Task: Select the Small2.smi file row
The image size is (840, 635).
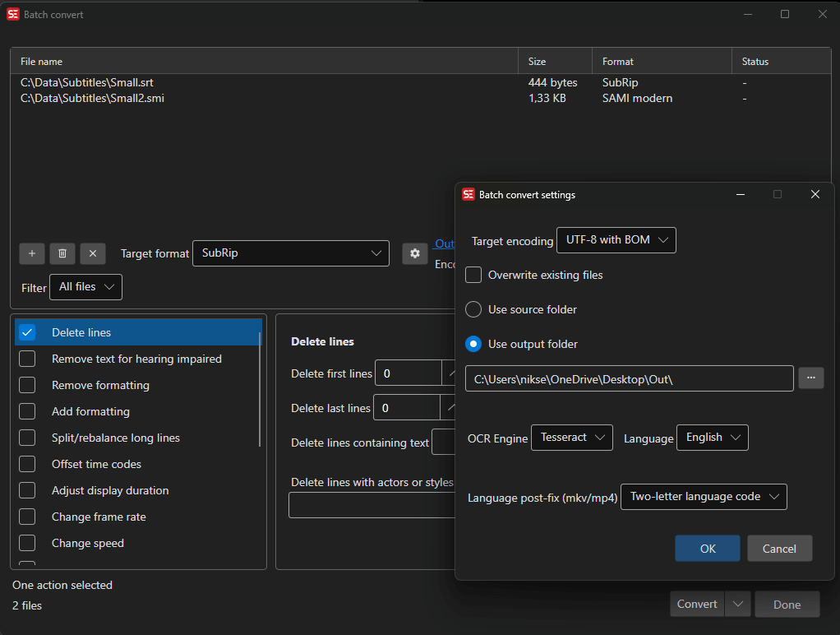Action: tap(93, 98)
